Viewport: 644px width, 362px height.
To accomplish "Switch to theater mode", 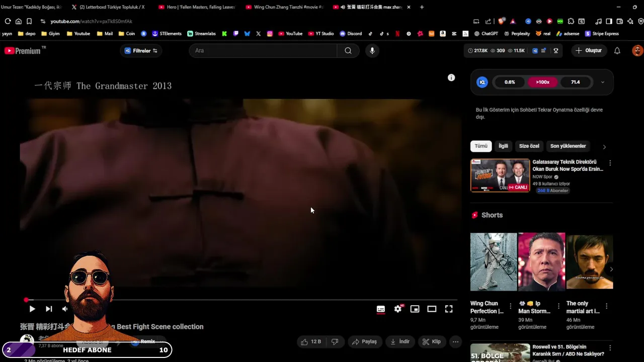I will pos(432,309).
